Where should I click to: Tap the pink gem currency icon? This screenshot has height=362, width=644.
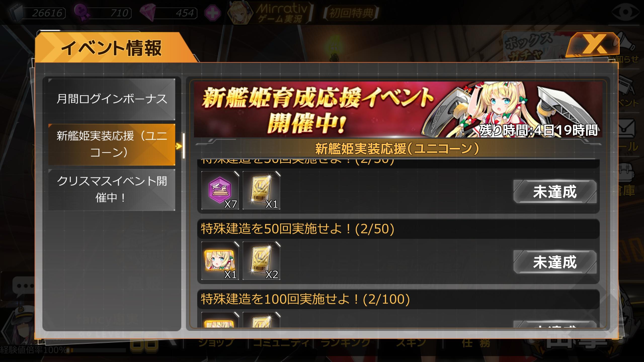148,13
